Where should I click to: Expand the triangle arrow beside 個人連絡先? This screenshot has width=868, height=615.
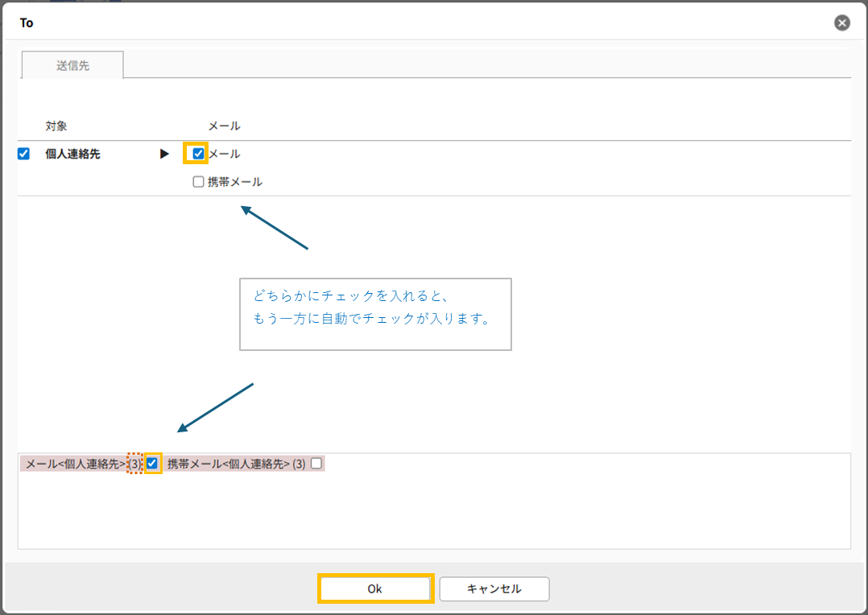[x=165, y=154]
